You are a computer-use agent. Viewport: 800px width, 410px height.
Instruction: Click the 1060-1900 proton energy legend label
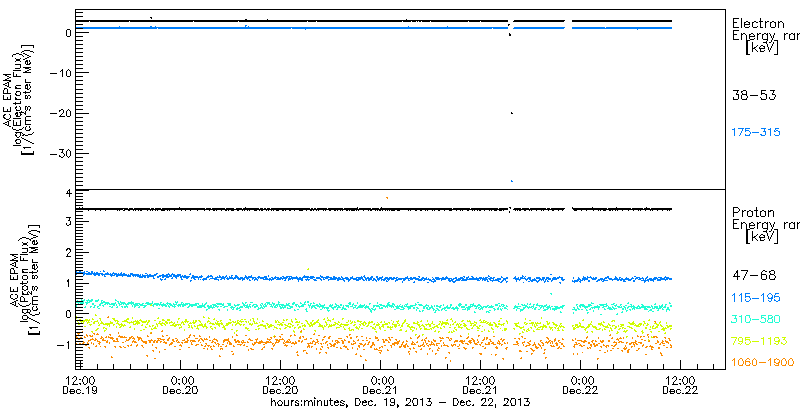point(762,363)
